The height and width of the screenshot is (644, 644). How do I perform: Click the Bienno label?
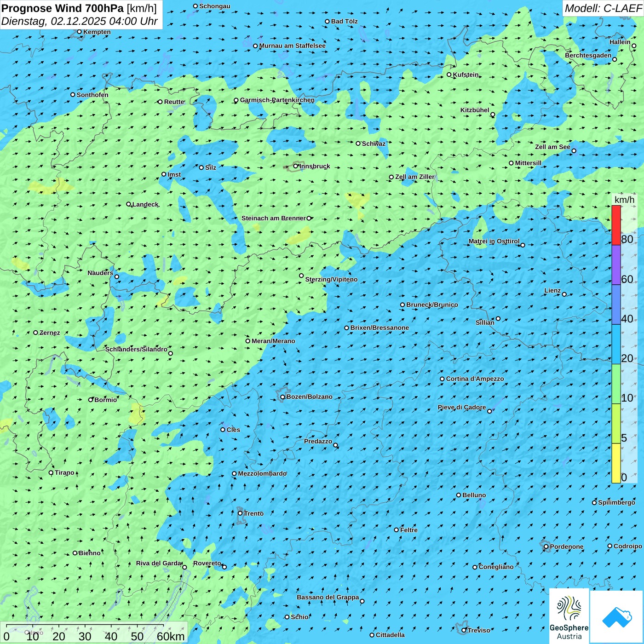89,553
